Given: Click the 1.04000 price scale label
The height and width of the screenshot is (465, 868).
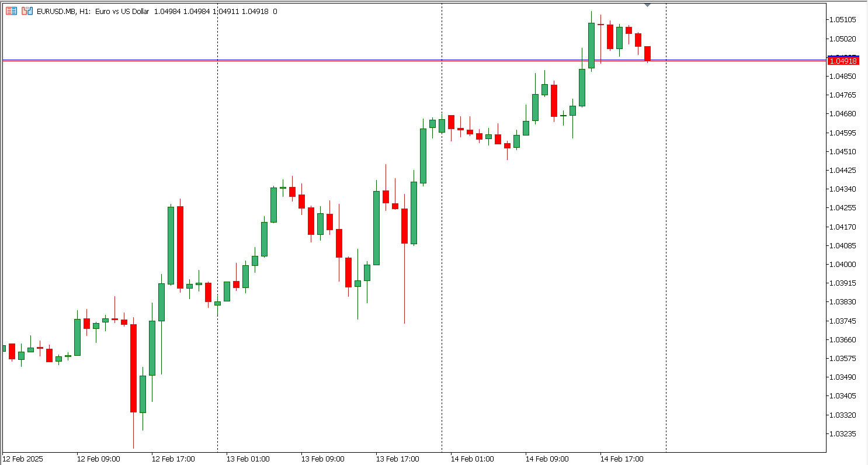Looking at the screenshot, I should [x=842, y=265].
